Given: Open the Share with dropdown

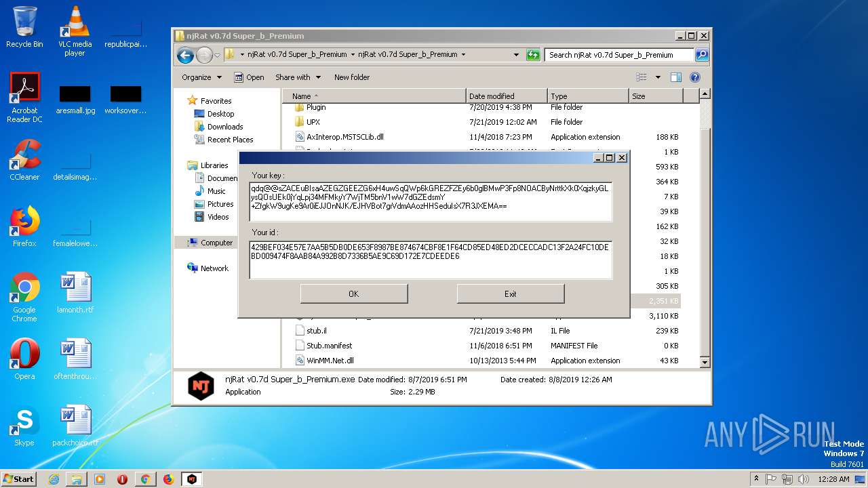Looking at the screenshot, I should tap(298, 77).
